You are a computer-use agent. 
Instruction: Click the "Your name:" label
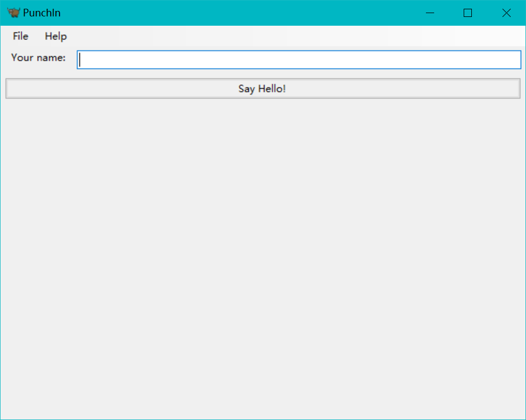pyautogui.click(x=38, y=57)
